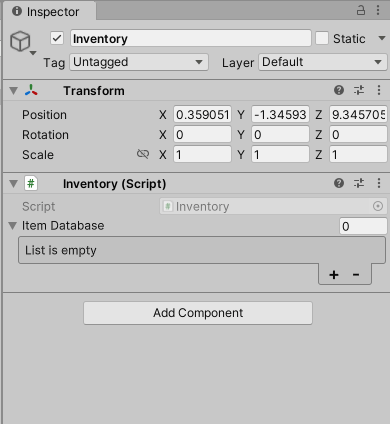Open the Layer dropdown showing Default
The image size is (390, 424).
323,62
